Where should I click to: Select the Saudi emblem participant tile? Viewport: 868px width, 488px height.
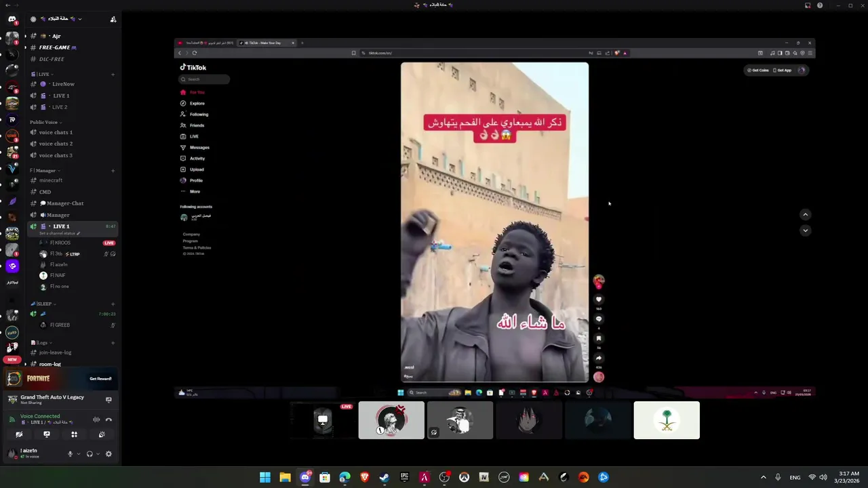[667, 420]
